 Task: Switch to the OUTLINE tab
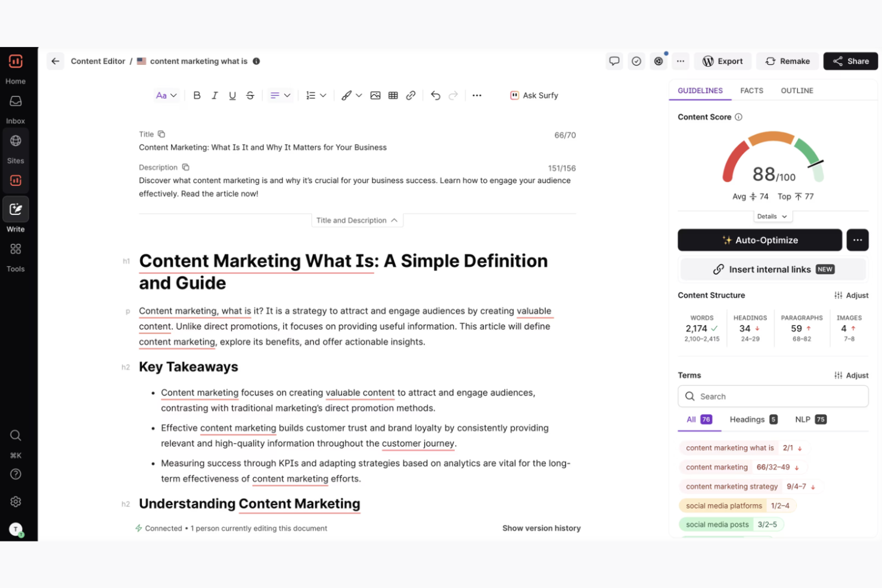click(797, 91)
